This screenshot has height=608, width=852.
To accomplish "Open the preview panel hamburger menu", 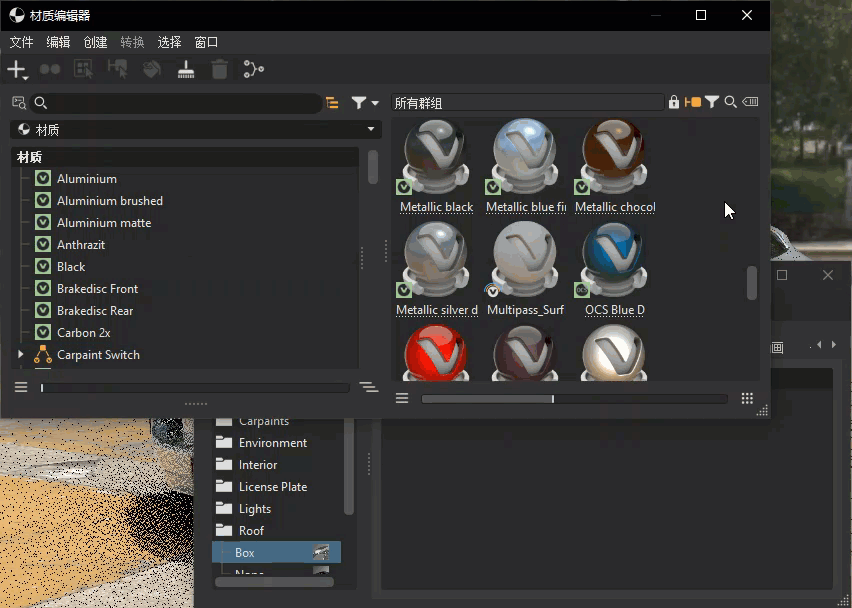I will click(402, 398).
